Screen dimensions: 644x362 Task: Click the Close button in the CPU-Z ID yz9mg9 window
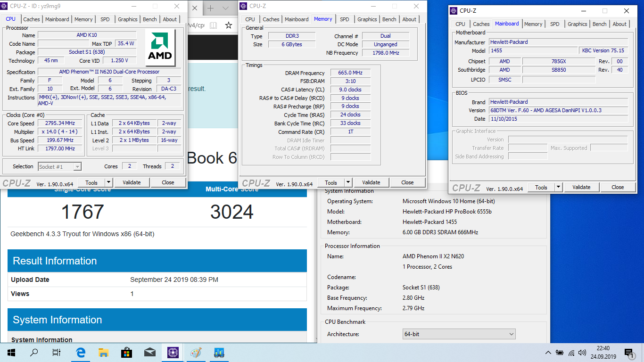click(168, 182)
